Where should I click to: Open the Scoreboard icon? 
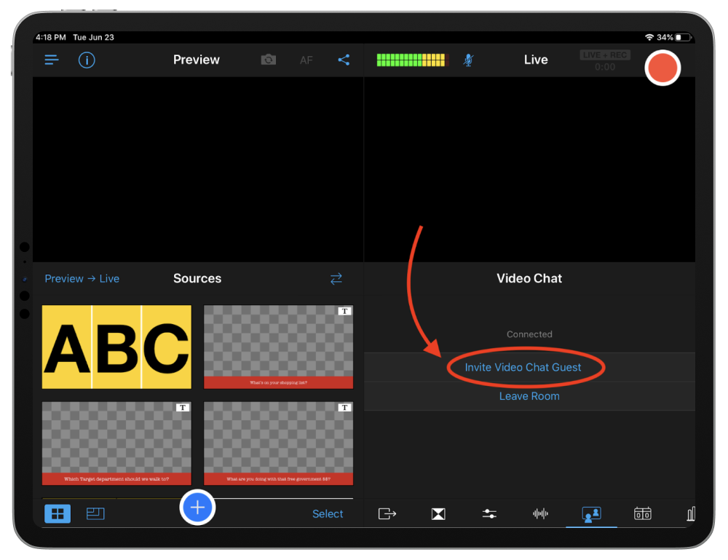[x=642, y=513]
